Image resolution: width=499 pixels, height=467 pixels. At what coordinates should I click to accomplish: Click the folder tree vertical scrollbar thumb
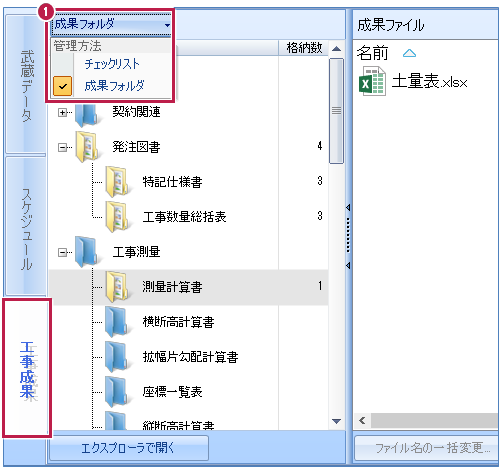coord(336,111)
